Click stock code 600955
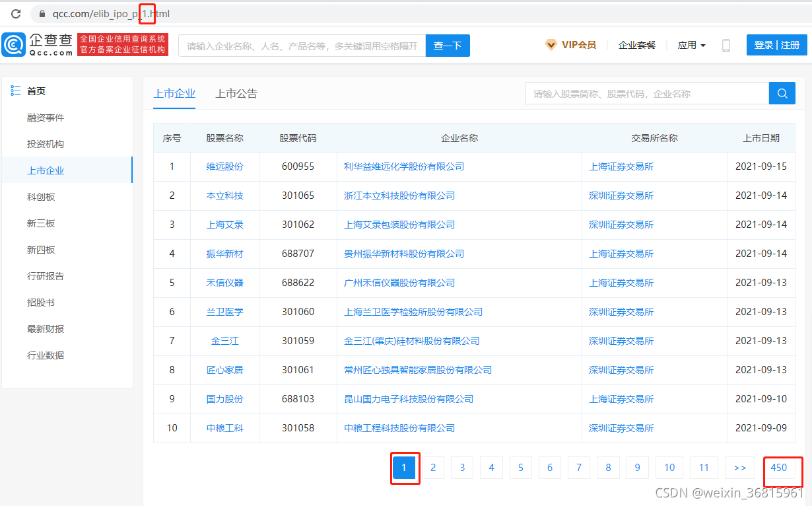 (x=298, y=166)
